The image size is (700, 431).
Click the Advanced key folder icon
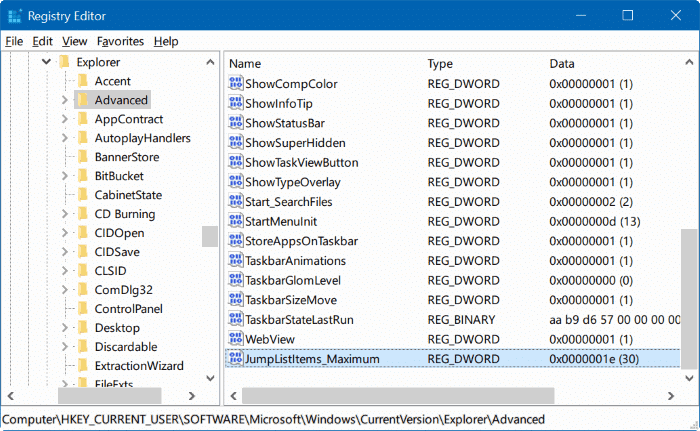pos(83,100)
